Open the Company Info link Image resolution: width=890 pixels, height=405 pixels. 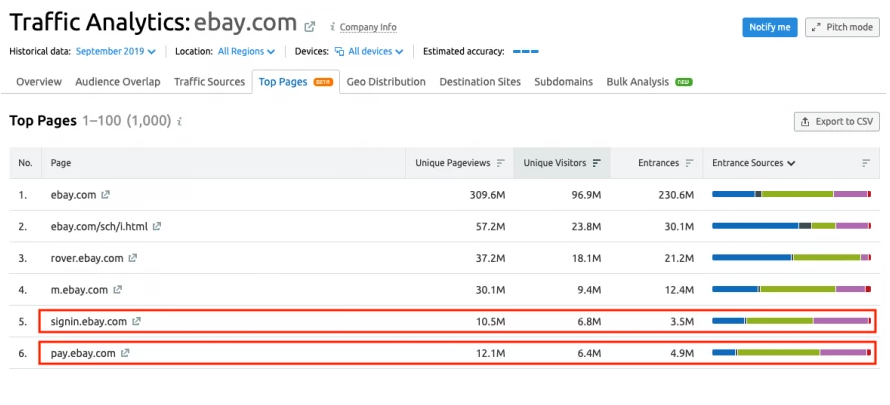(x=367, y=27)
